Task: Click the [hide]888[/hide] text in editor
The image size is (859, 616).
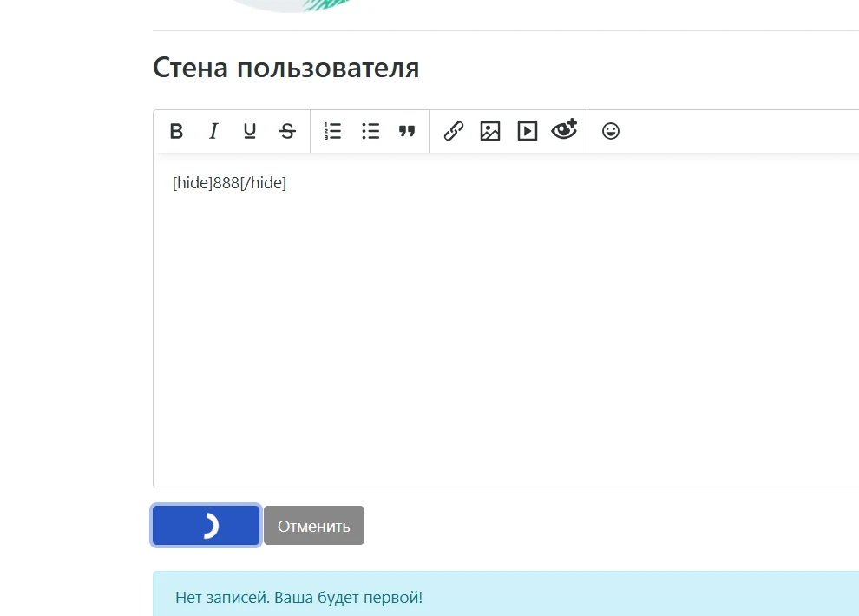Action: tap(230, 183)
